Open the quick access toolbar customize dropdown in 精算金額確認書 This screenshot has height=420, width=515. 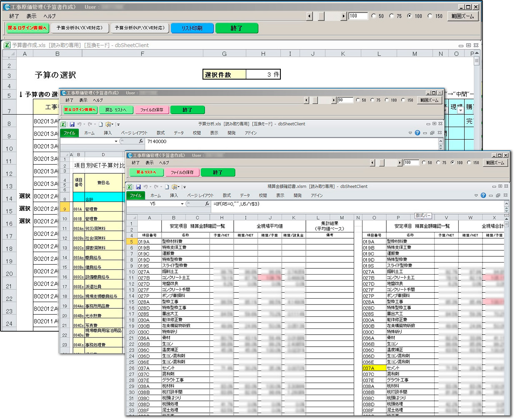(184, 187)
